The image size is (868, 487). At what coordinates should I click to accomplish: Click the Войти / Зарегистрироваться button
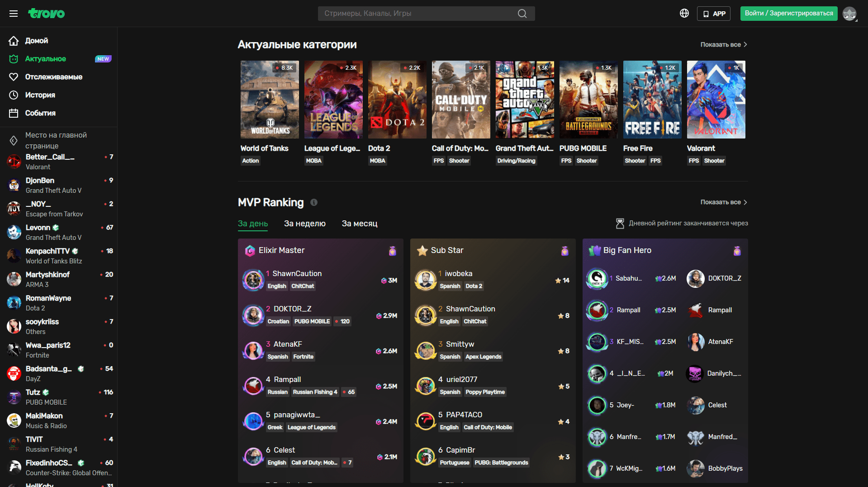pos(788,14)
